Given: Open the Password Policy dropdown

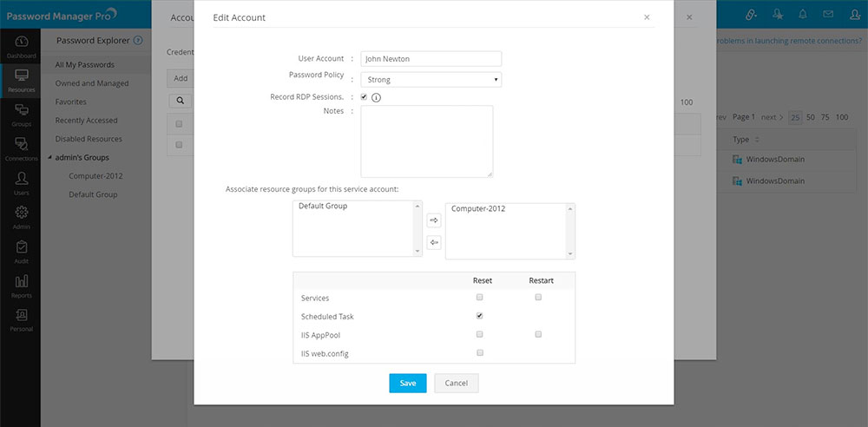Looking at the screenshot, I should 431,80.
